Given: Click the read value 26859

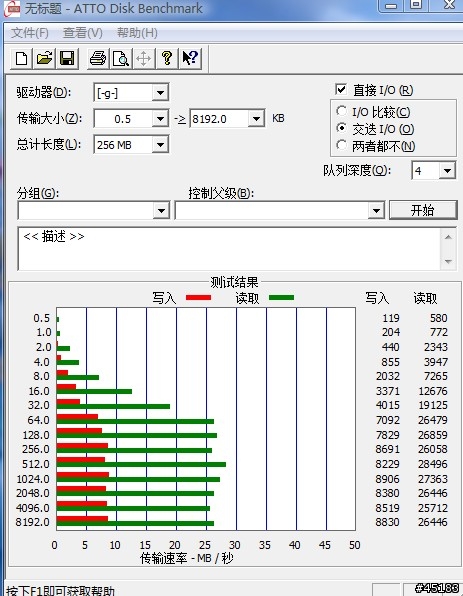Looking at the screenshot, I should 433,435.
